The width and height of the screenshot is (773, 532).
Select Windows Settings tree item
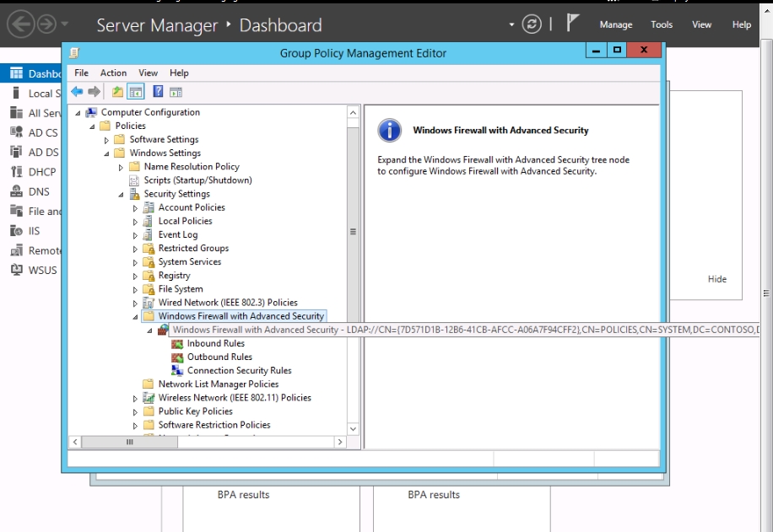pyautogui.click(x=165, y=153)
